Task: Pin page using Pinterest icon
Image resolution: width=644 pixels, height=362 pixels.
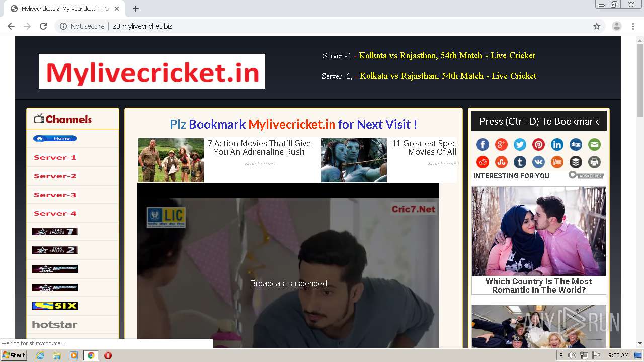Action: [538, 145]
